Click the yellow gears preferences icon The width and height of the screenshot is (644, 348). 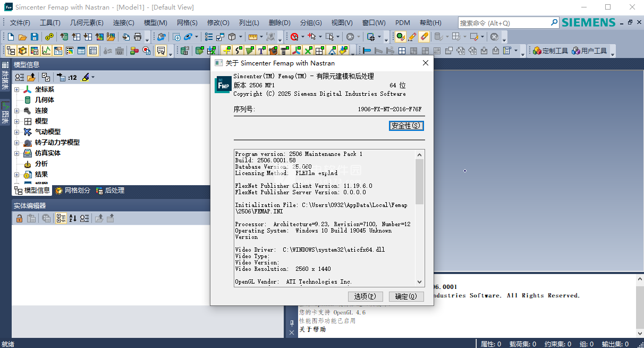pyautogui.click(x=49, y=37)
